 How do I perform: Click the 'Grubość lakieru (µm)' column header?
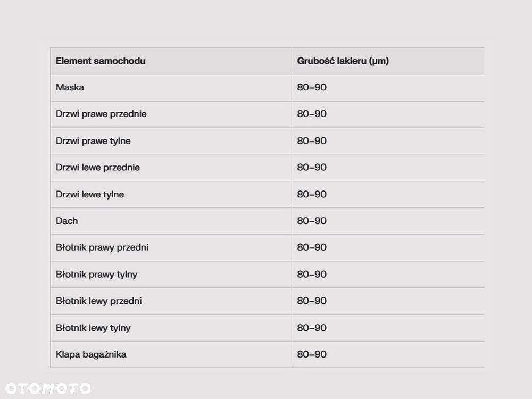[x=343, y=61]
